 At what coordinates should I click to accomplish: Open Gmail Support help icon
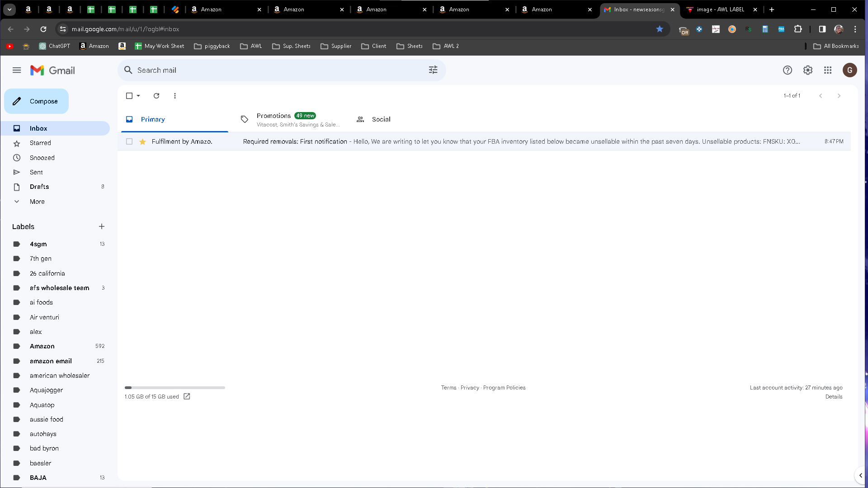click(788, 70)
